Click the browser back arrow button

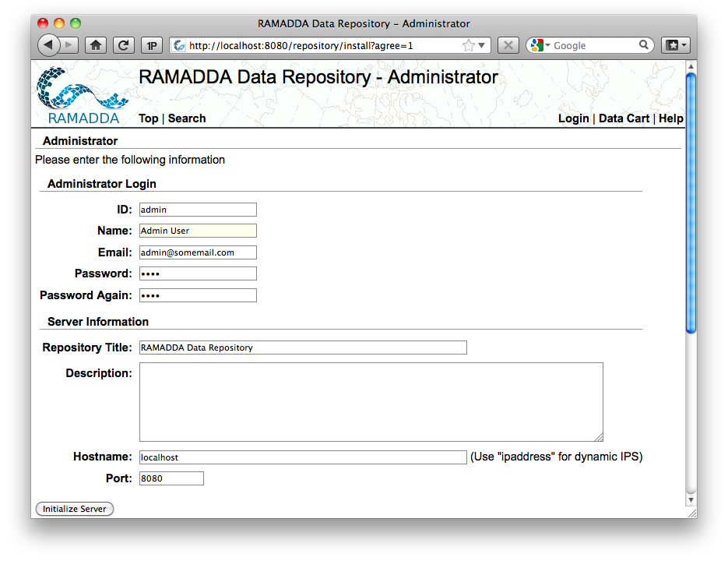tap(48, 45)
